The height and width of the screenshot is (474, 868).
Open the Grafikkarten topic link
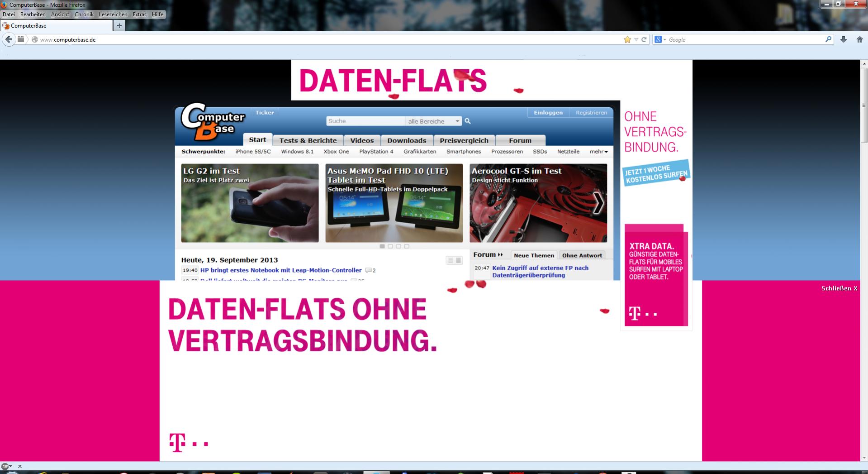coord(420,152)
